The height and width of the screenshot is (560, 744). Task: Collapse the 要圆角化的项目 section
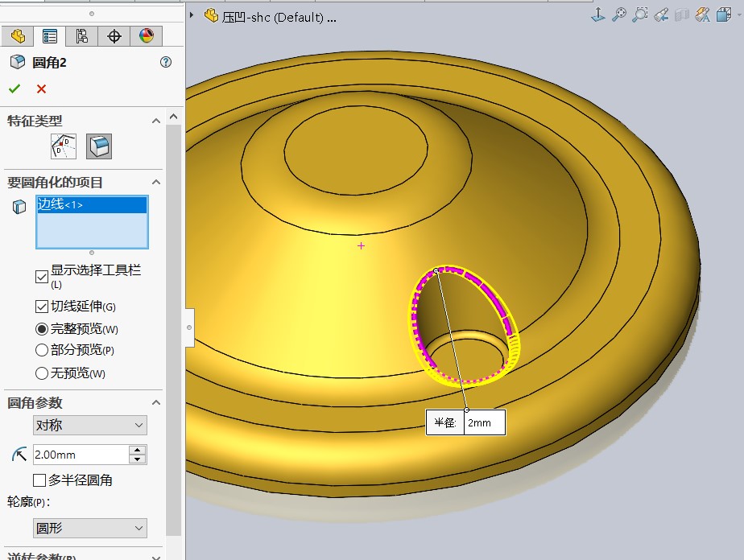pyautogui.click(x=156, y=183)
